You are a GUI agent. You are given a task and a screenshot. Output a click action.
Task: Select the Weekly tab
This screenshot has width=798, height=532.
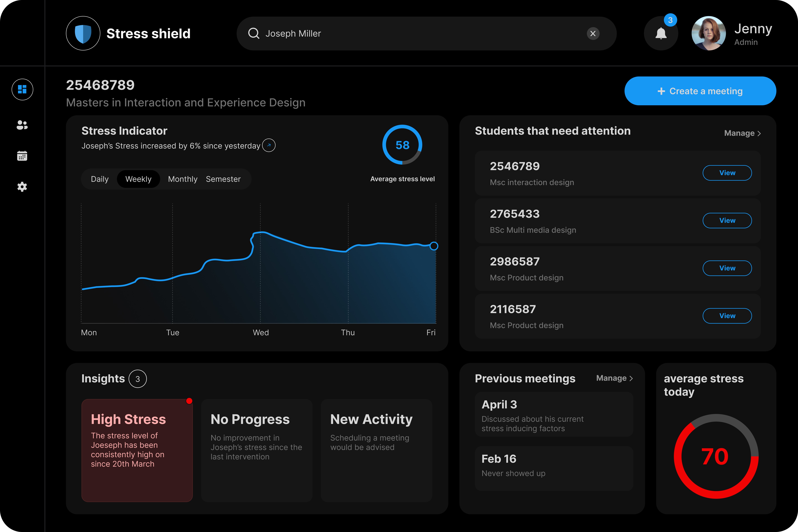[x=138, y=179]
